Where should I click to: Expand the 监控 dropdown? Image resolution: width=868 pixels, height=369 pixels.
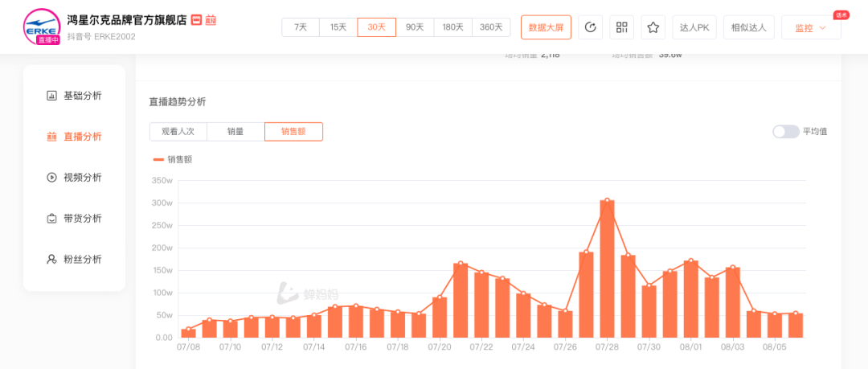click(x=810, y=28)
